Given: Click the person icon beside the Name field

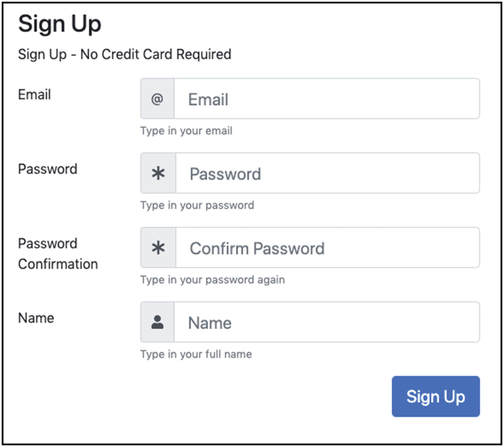Looking at the screenshot, I should click(157, 322).
